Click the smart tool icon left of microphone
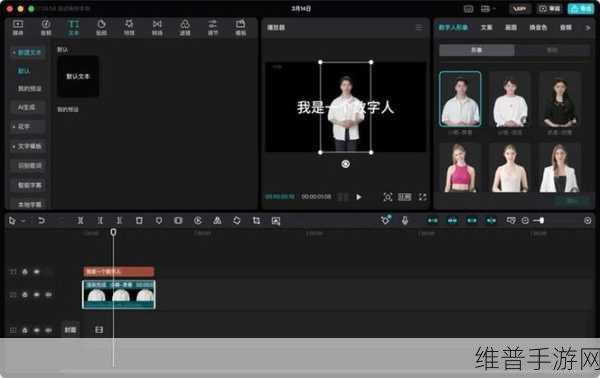The width and height of the screenshot is (600, 378). pyautogui.click(x=386, y=220)
